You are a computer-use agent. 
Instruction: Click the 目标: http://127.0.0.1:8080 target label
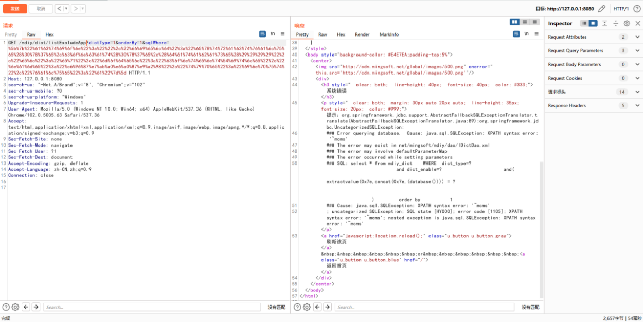click(x=565, y=9)
